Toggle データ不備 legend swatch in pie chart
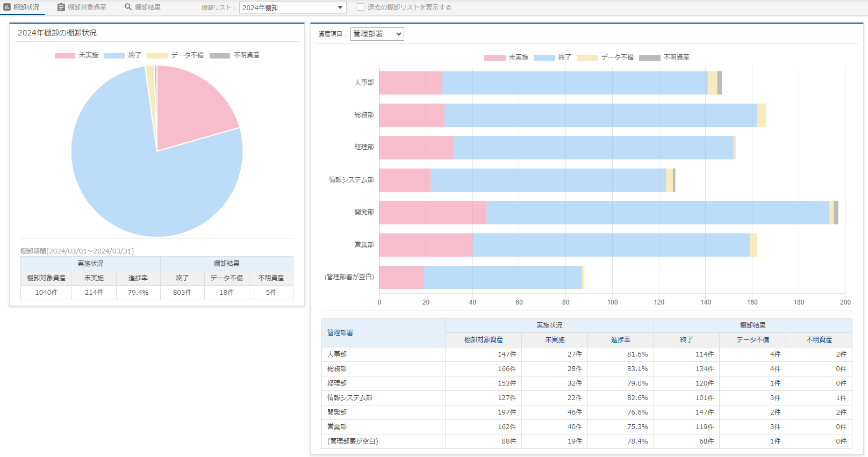This screenshot has height=457, width=868. (x=157, y=55)
